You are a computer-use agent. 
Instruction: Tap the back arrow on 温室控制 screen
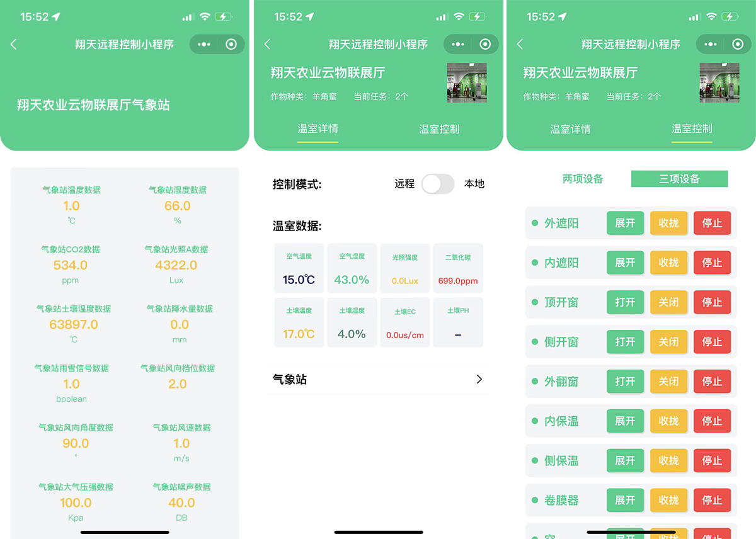[x=518, y=44]
